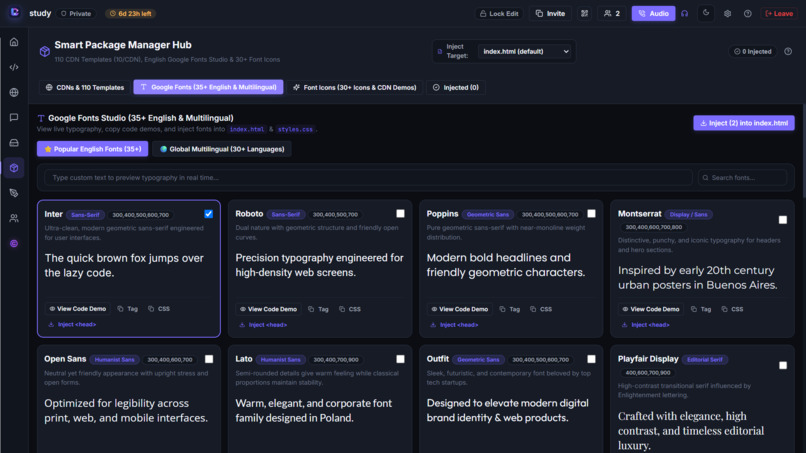The width and height of the screenshot is (806, 453).
Task: Copy the Inter font Tag
Action: pos(127,309)
